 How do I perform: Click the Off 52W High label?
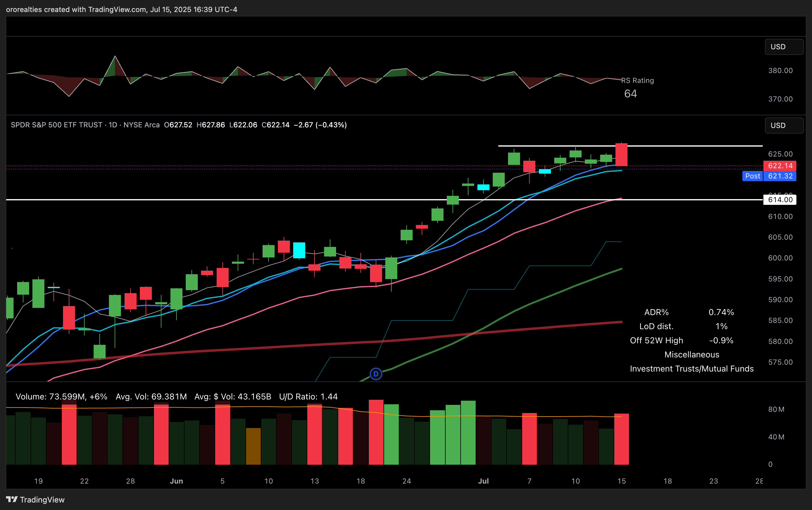coord(656,340)
